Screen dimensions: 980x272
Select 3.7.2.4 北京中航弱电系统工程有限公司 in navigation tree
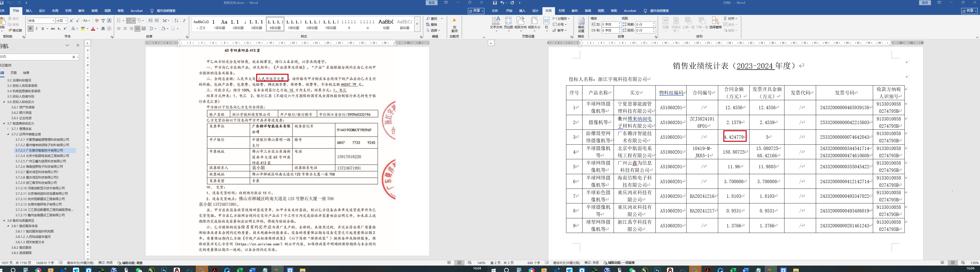[42, 156]
